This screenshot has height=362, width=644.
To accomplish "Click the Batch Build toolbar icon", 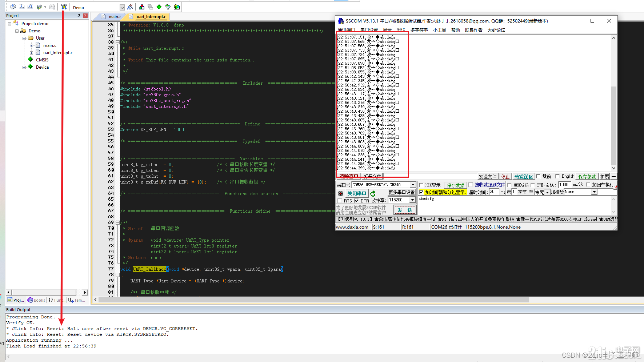I will (39, 7).
